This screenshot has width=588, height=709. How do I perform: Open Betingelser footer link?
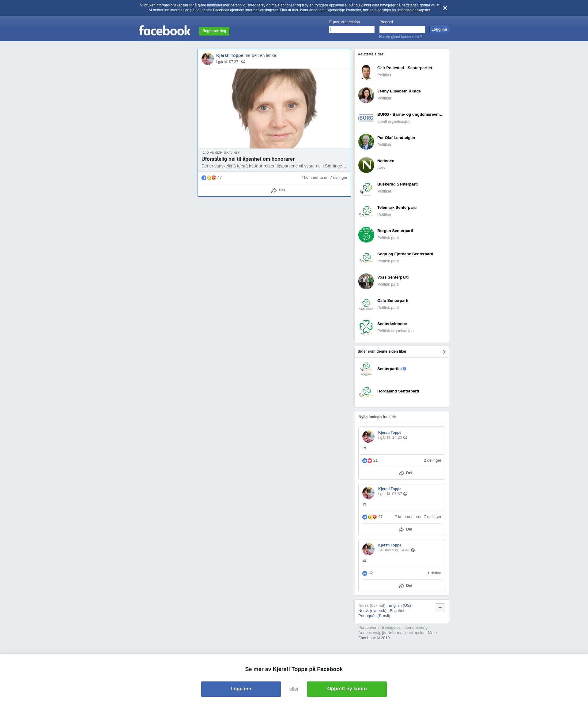392,628
